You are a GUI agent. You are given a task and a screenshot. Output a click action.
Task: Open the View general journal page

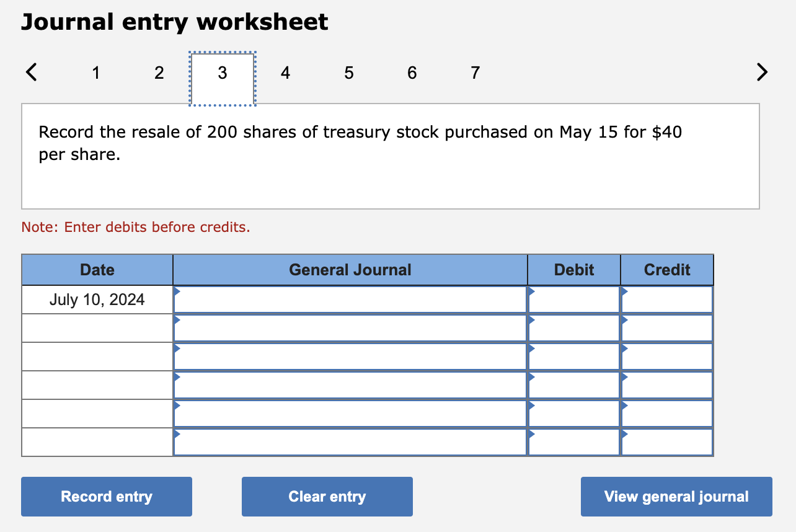(676, 496)
